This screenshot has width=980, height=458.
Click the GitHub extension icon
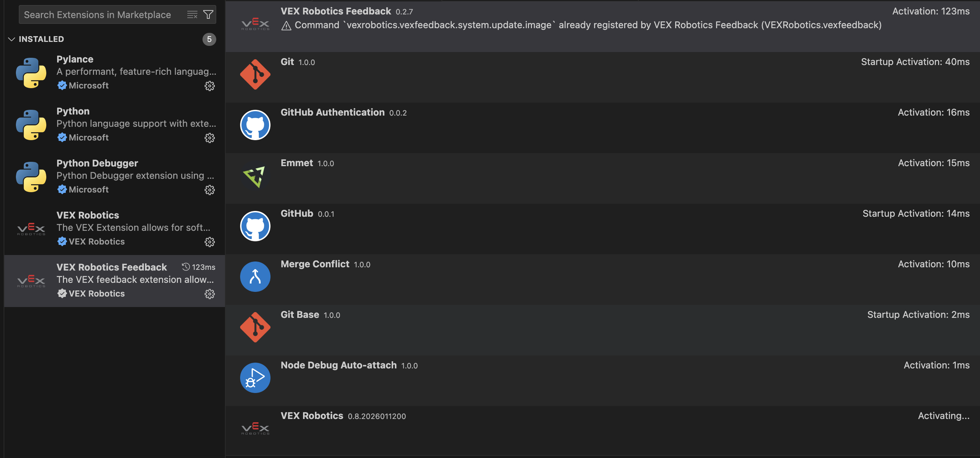point(255,226)
